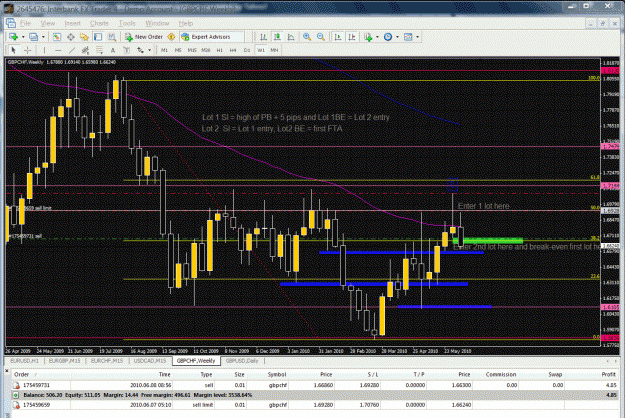Viewport: 625px width, 418px height.
Task: Select the Crosshair tool
Action: coord(28,50)
